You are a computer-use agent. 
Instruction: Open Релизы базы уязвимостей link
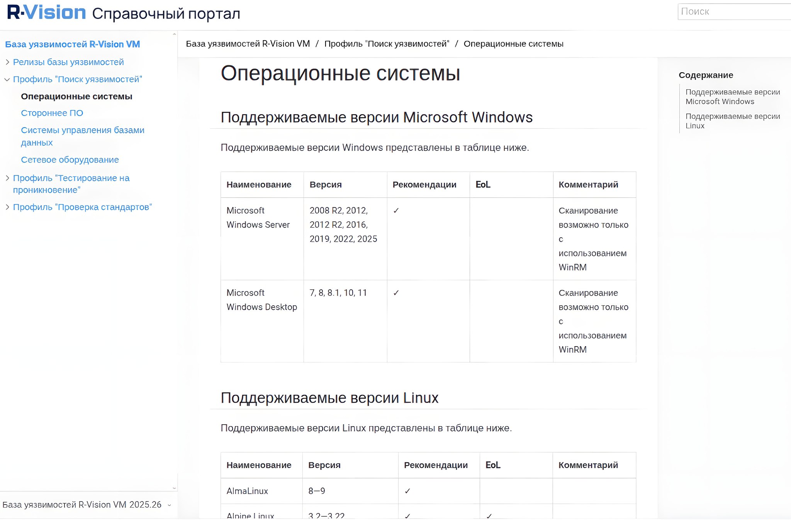[x=68, y=62]
